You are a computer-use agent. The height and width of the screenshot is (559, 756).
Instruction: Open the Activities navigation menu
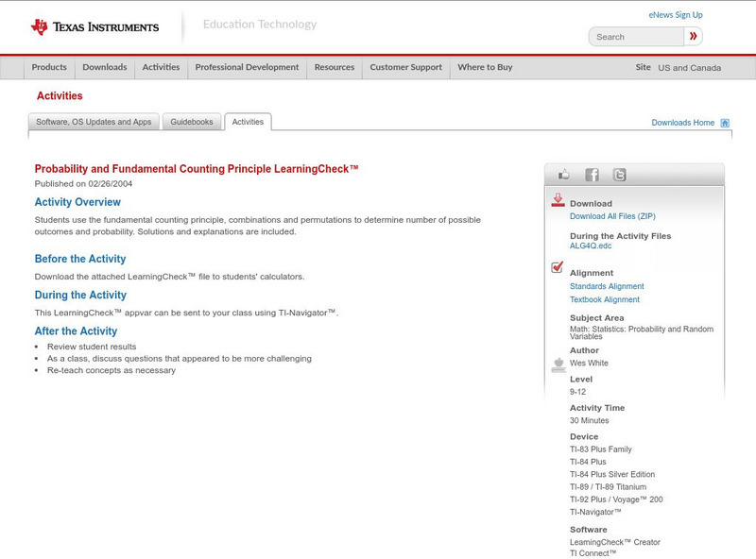coord(161,67)
